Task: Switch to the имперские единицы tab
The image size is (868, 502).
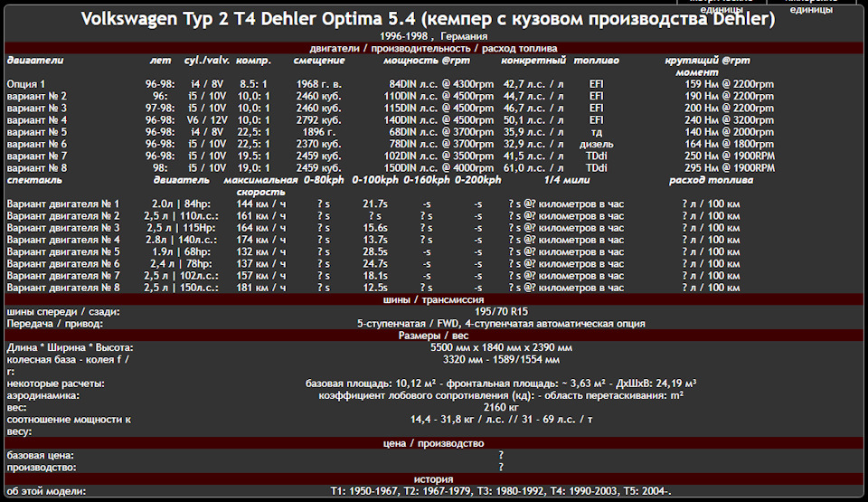Action: [x=811, y=5]
